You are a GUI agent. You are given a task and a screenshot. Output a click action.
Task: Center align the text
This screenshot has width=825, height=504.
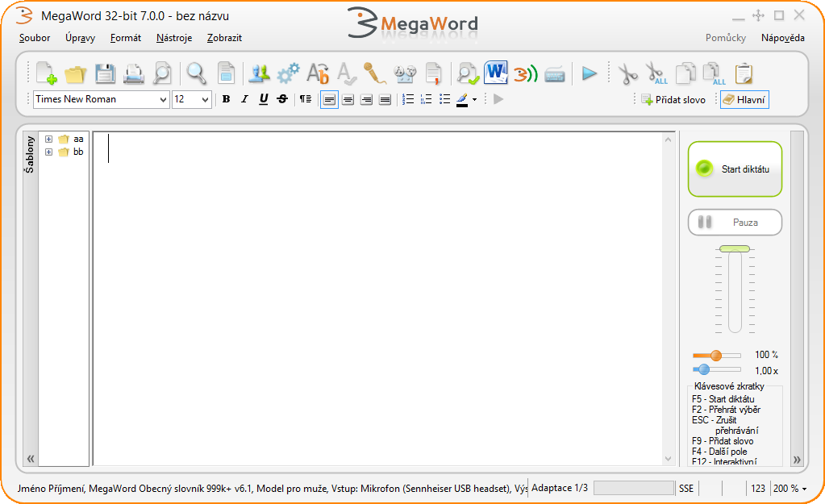[x=348, y=99]
